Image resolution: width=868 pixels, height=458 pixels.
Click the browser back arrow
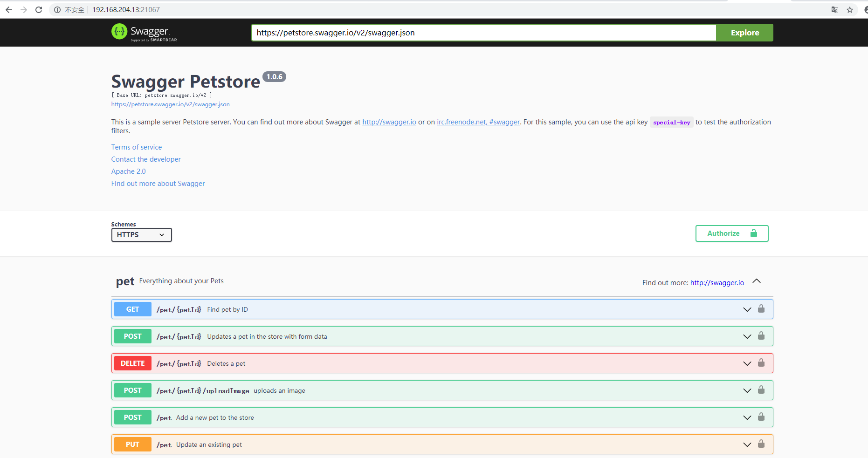click(8, 10)
